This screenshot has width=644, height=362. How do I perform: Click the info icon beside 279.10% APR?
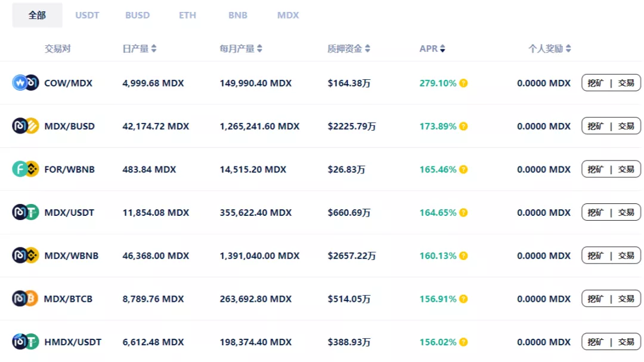click(463, 83)
